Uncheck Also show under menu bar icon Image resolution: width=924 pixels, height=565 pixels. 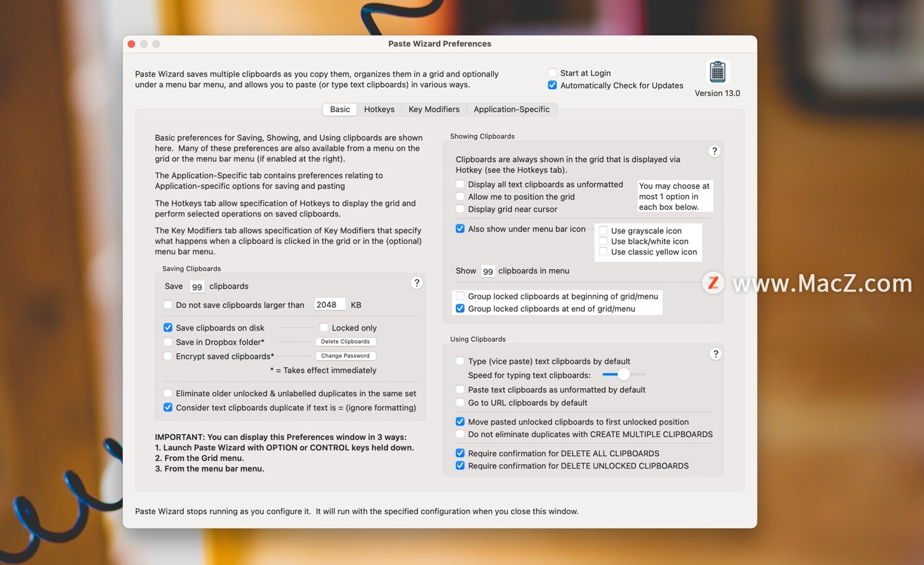click(460, 228)
